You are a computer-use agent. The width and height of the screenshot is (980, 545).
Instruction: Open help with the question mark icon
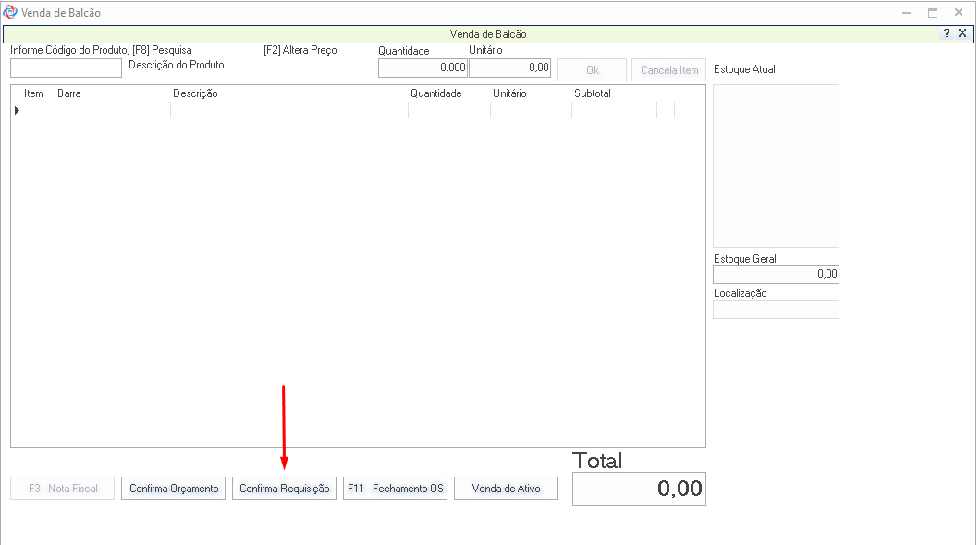tap(946, 33)
